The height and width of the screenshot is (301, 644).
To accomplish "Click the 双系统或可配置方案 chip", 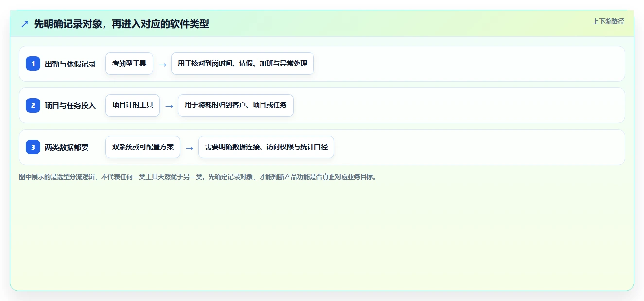I will (143, 147).
